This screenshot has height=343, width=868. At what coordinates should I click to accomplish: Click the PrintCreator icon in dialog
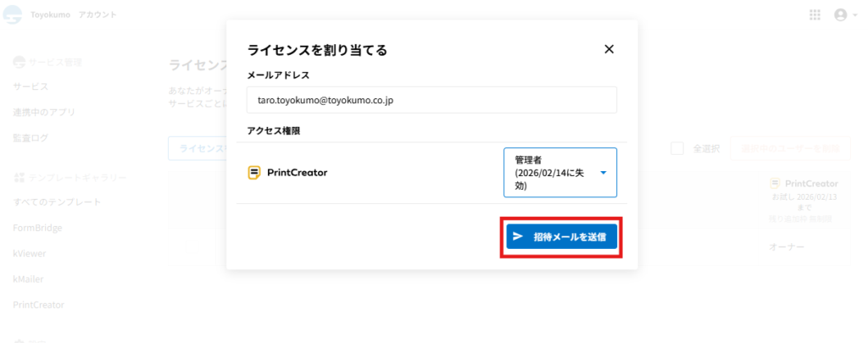pos(253,173)
